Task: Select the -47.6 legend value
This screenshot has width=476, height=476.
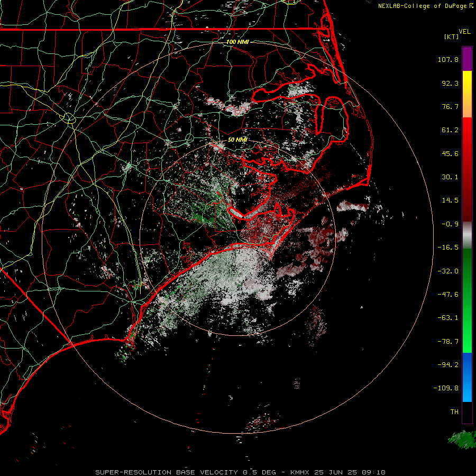Action: (448, 295)
